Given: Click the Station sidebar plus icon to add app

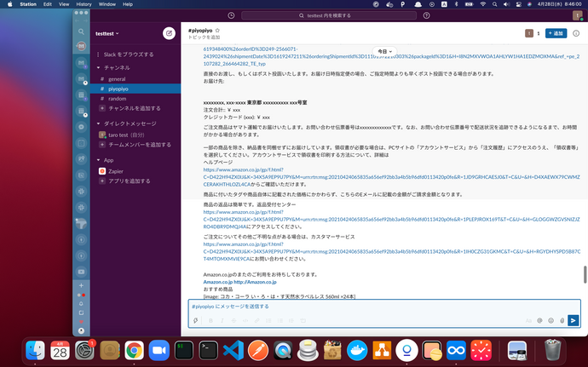Looking at the screenshot, I should pyautogui.click(x=81, y=285).
